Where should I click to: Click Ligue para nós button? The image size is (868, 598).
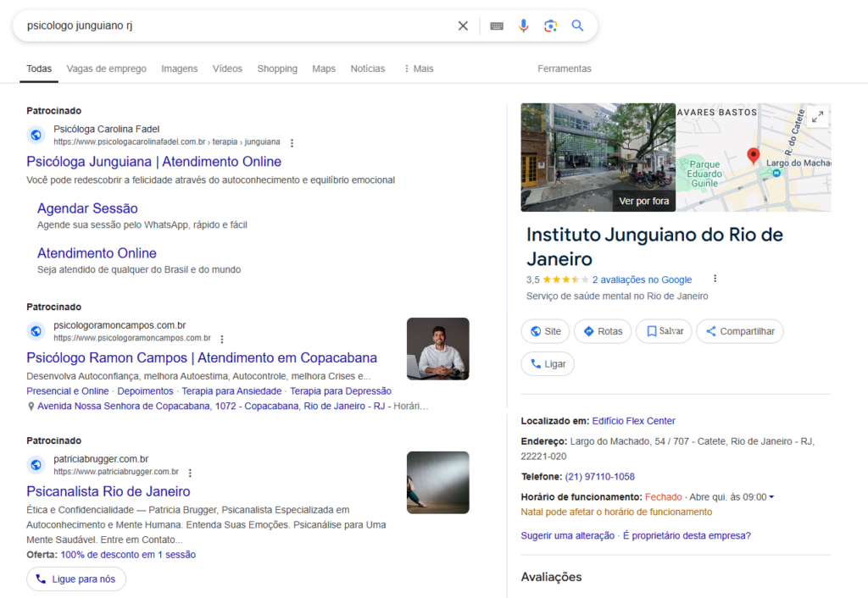75,579
